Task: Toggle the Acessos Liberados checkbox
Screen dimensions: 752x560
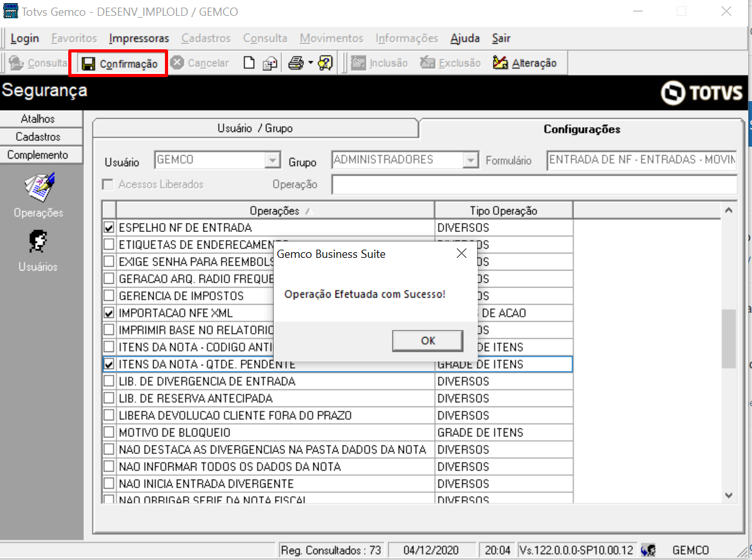Action: 108,185
